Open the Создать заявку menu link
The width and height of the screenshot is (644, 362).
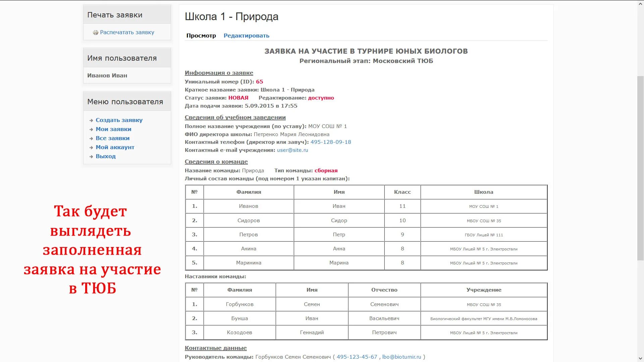tap(119, 120)
